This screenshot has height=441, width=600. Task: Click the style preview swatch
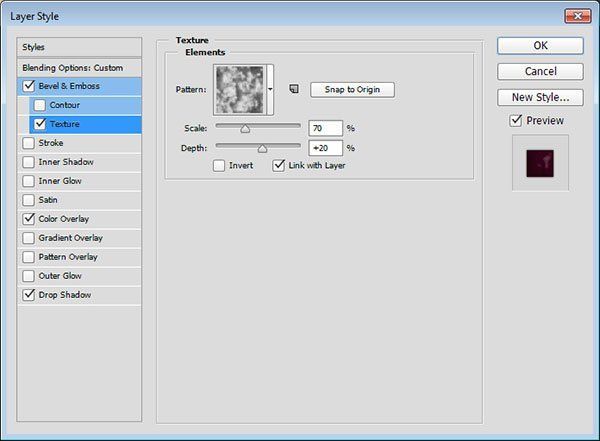point(540,163)
